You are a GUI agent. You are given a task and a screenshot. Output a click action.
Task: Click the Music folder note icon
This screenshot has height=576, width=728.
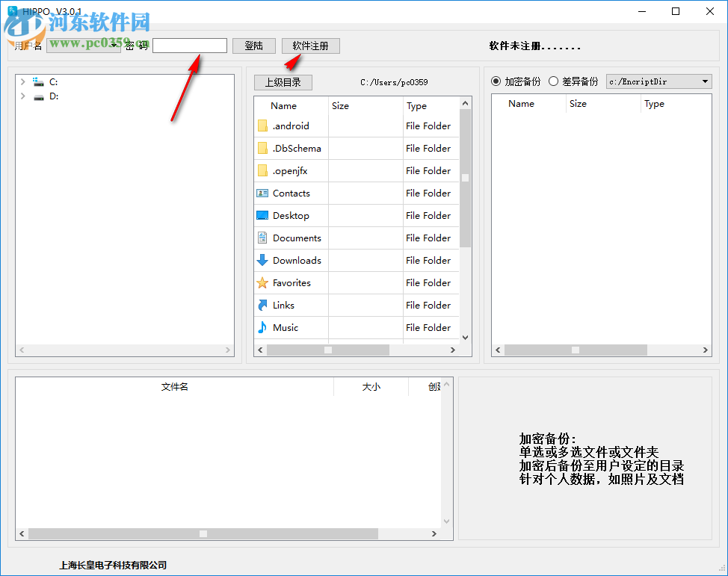(x=263, y=327)
